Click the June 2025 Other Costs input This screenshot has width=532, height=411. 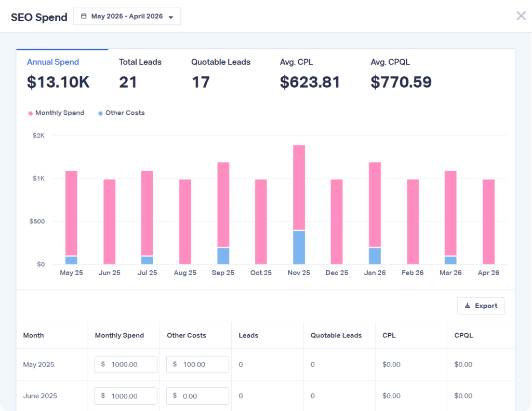click(x=197, y=395)
